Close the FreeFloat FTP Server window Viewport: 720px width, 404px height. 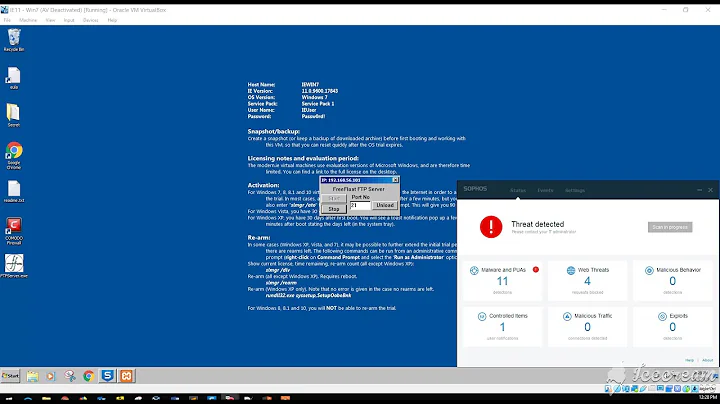(395, 180)
